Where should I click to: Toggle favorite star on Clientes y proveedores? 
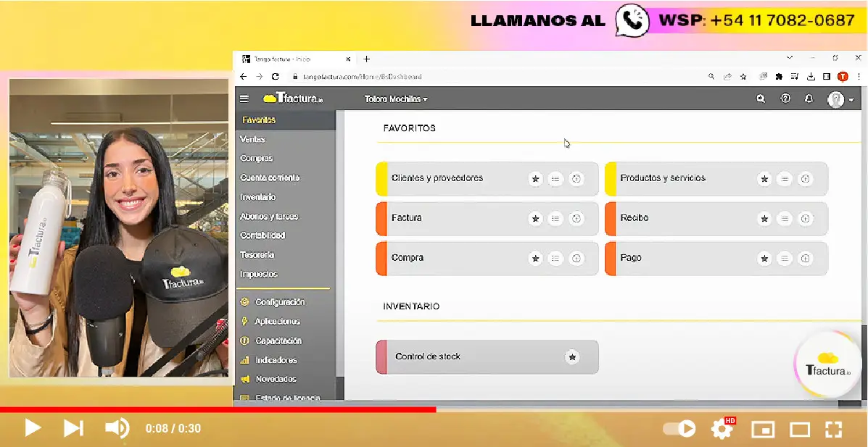click(x=534, y=179)
